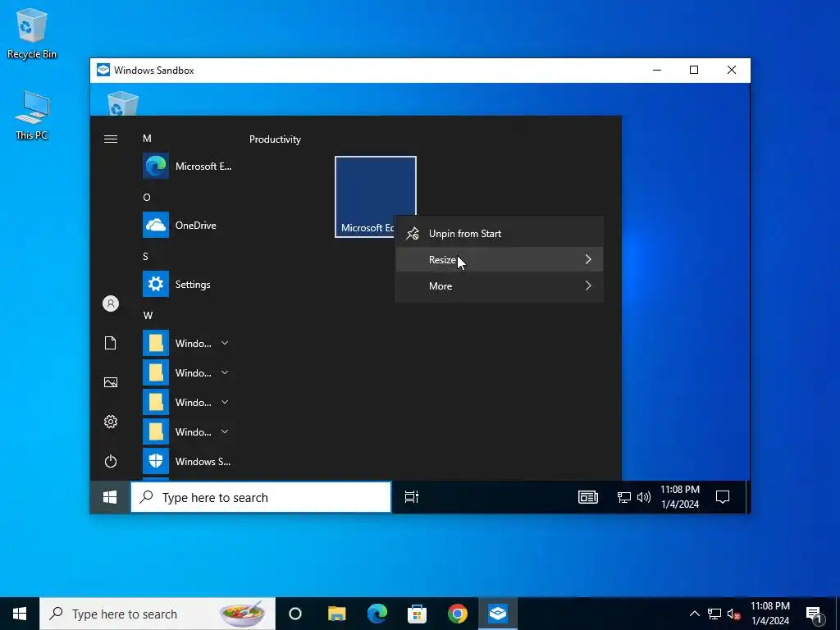This screenshot has width=840, height=630.
Task: Open File Explorer on host taskbar
Action: coord(337,614)
